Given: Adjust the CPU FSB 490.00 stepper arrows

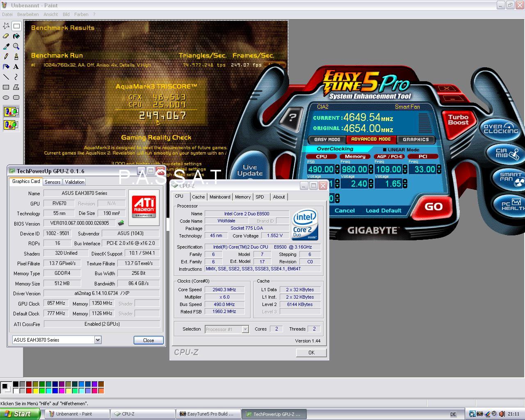Looking at the screenshot, I should [337, 169].
